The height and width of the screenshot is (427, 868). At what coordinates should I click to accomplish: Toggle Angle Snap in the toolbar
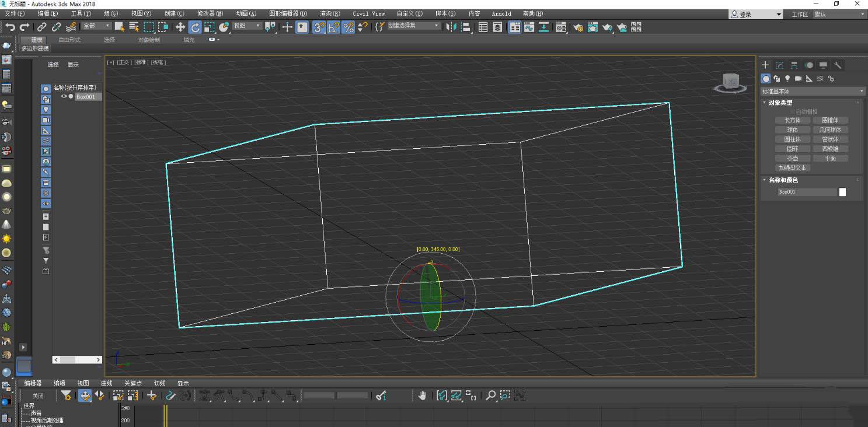click(333, 27)
